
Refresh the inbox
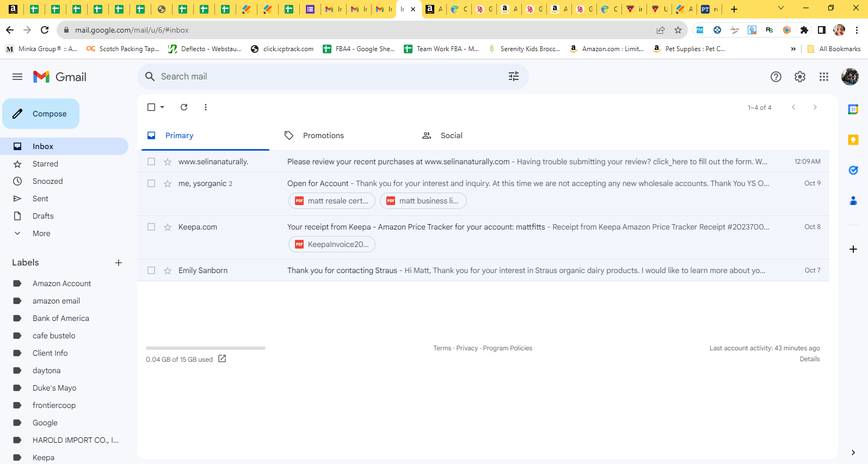184,107
